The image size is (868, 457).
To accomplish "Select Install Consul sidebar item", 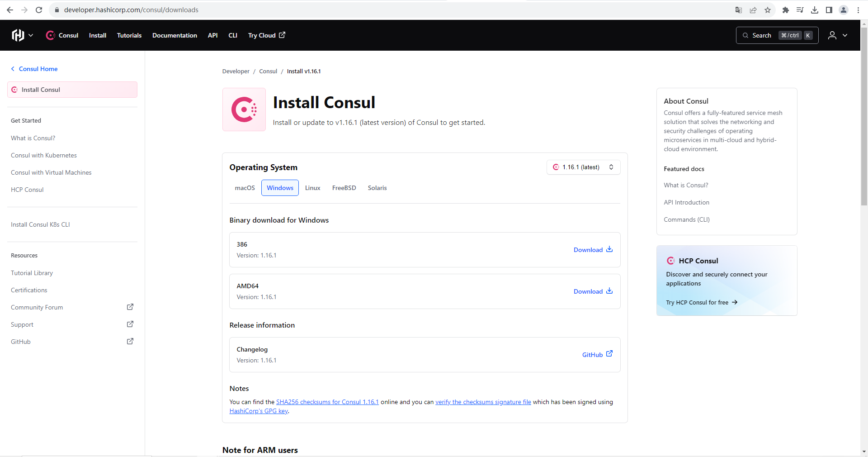I will 72,90.
